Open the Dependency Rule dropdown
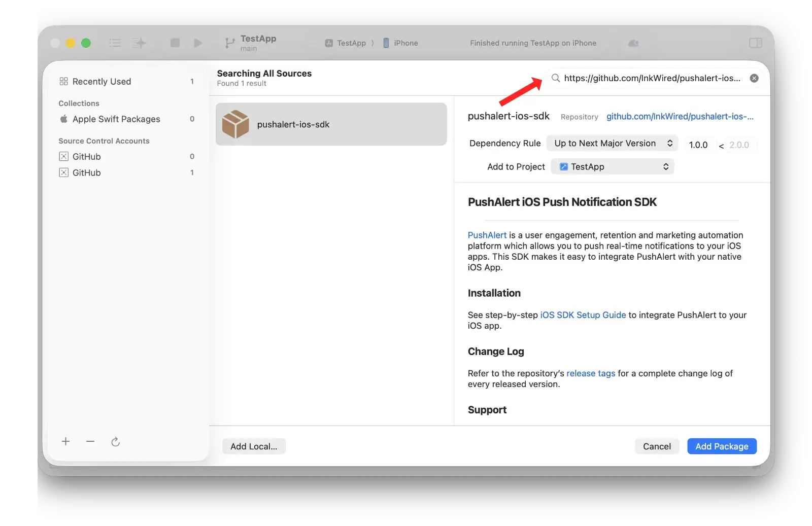This screenshot has width=812, height=526. [612, 144]
